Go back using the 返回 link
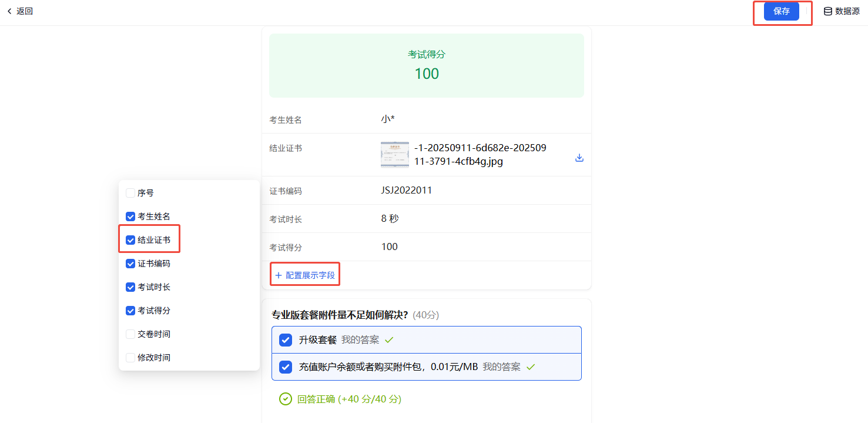The height and width of the screenshot is (423, 868). point(25,11)
